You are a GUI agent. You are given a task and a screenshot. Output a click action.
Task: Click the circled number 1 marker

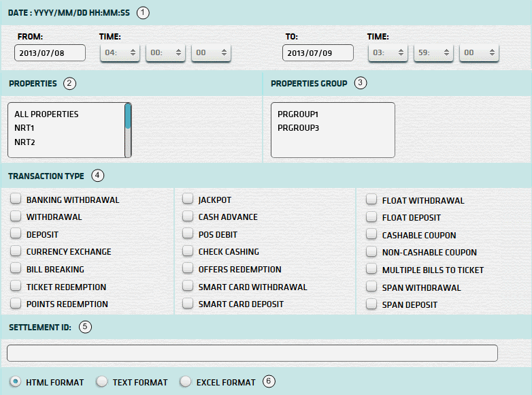pyautogui.click(x=142, y=12)
